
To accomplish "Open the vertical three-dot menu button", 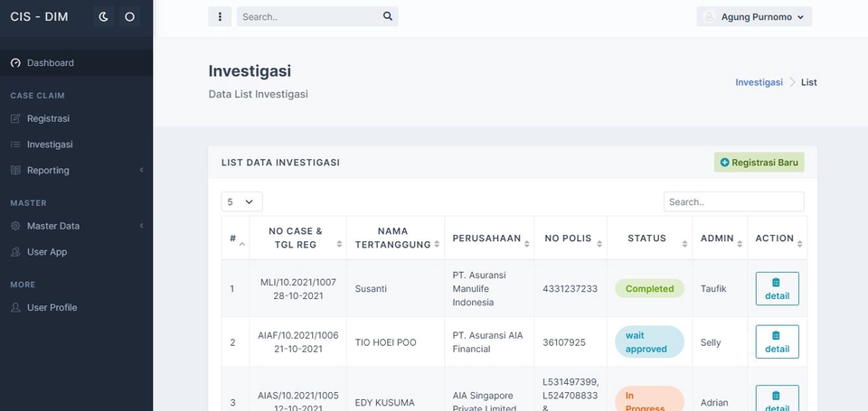I will pos(220,16).
